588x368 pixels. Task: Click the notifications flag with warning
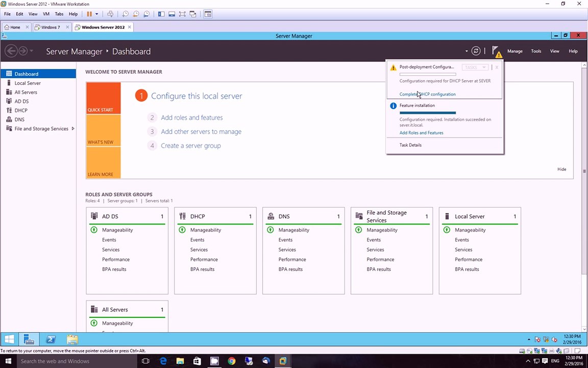coord(497,52)
